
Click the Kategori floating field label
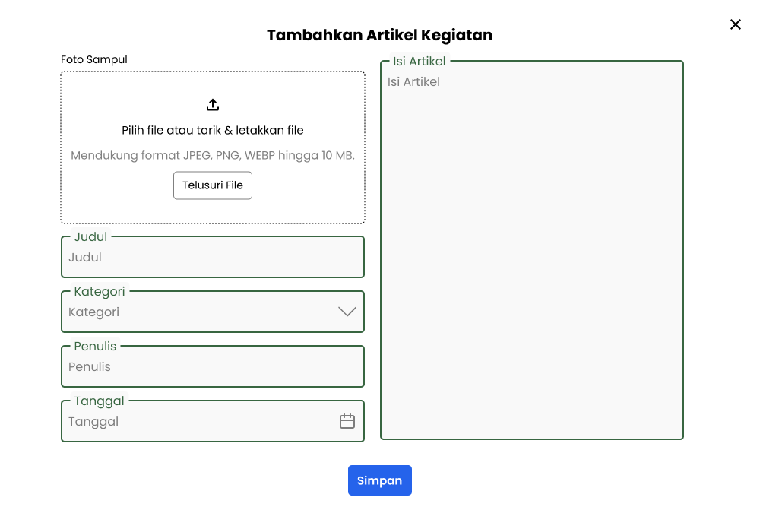(x=100, y=292)
